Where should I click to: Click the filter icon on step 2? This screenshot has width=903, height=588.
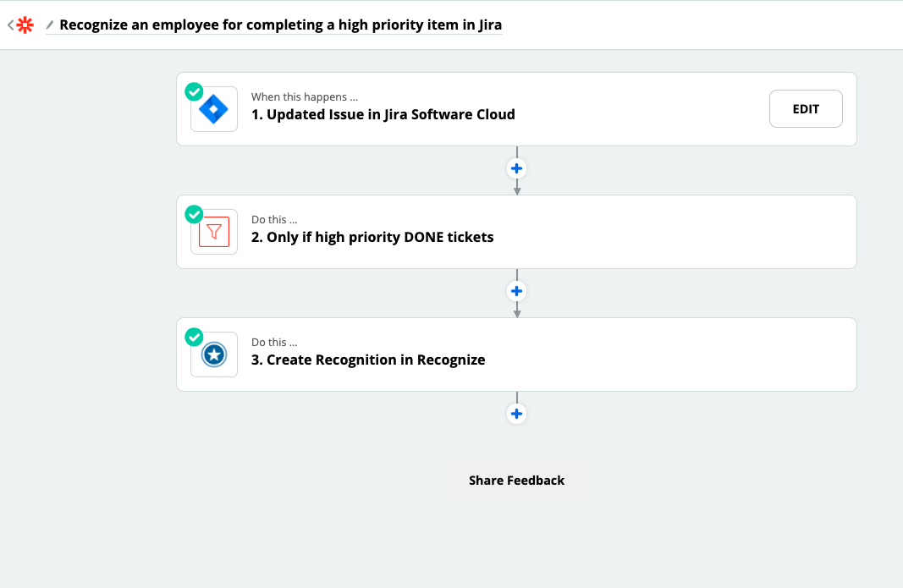pos(213,231)
